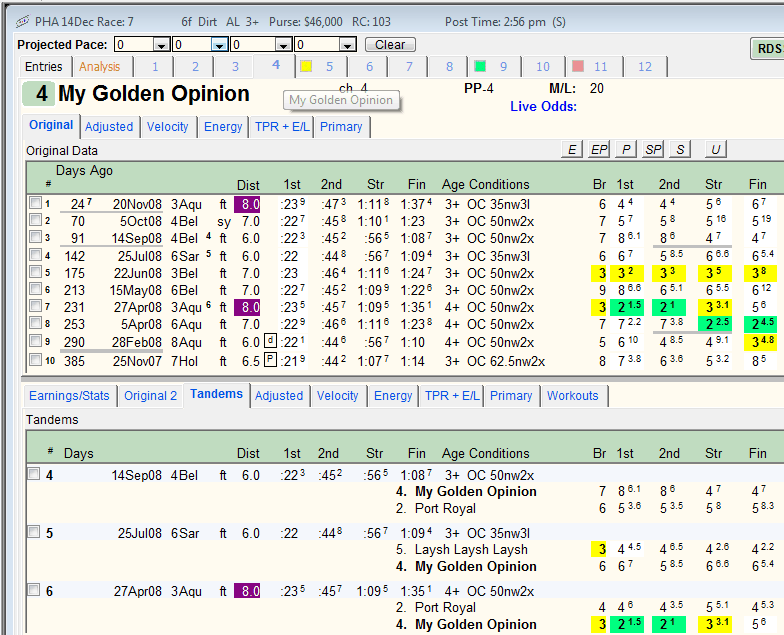This screenshot has width=784, height=635.
Task: Check tandem race 5 dated 25Jul08
Action: coord(34,532)
